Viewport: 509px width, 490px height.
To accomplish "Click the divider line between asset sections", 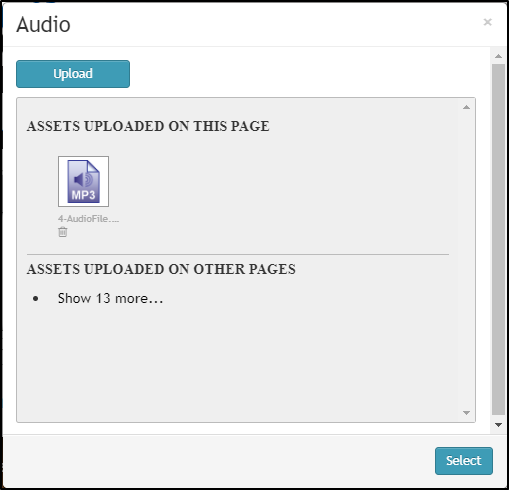I will (x=238, y=254).
